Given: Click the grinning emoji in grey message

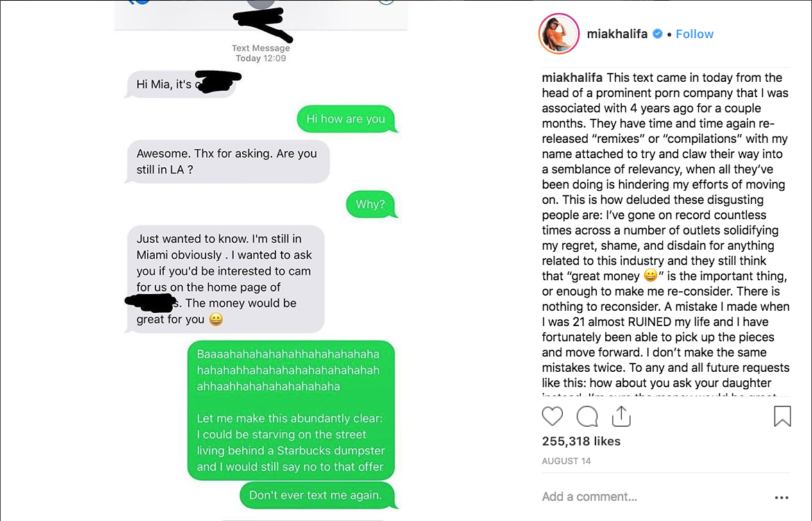Looking at the screenshot, I should (216, 320).
